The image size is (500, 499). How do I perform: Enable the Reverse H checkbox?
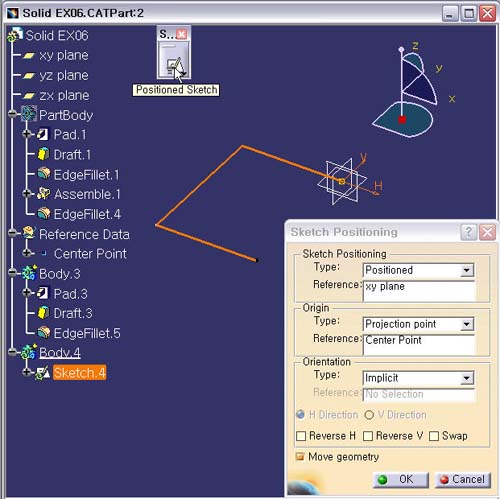(x=301, y=436)
